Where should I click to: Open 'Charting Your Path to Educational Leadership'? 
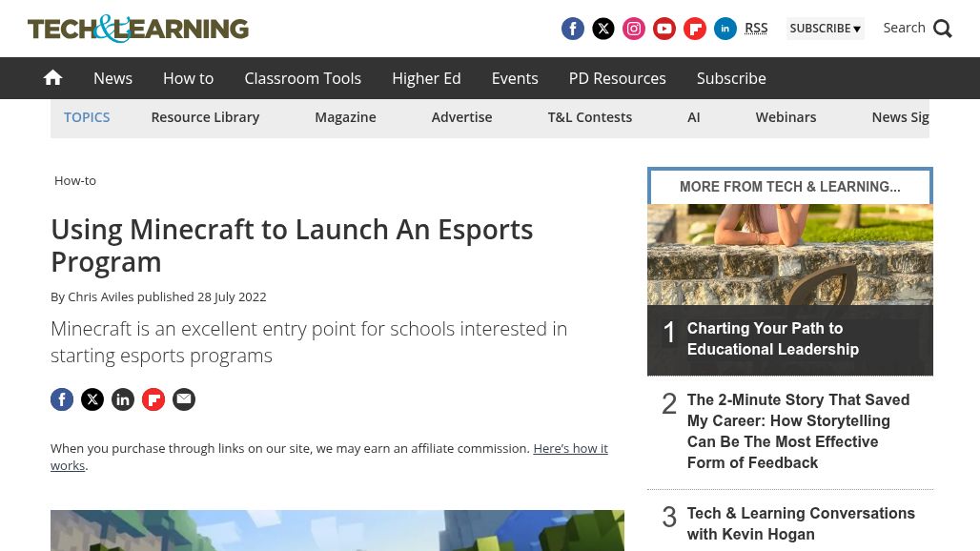(x=772, y=338)
